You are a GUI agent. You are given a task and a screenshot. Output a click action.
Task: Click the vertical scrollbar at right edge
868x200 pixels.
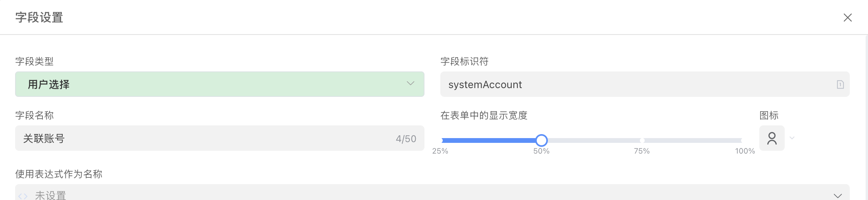[x=866, y=119]
